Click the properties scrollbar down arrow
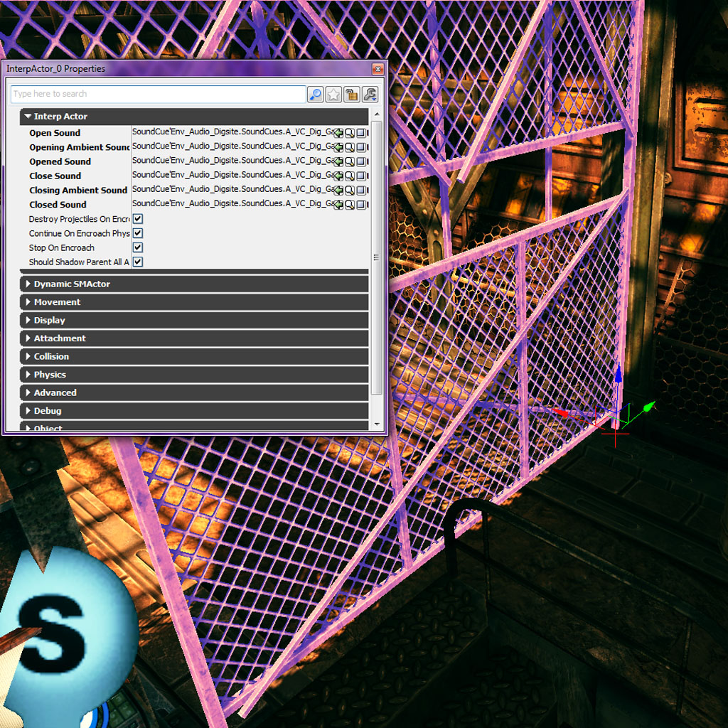This screenshot has width=728, height=728. pos(377,424)
